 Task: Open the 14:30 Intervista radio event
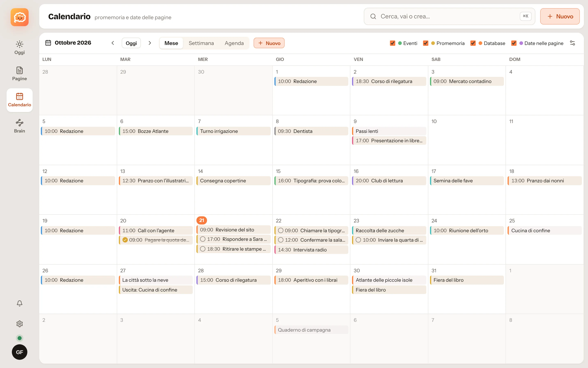pos(311,250)
